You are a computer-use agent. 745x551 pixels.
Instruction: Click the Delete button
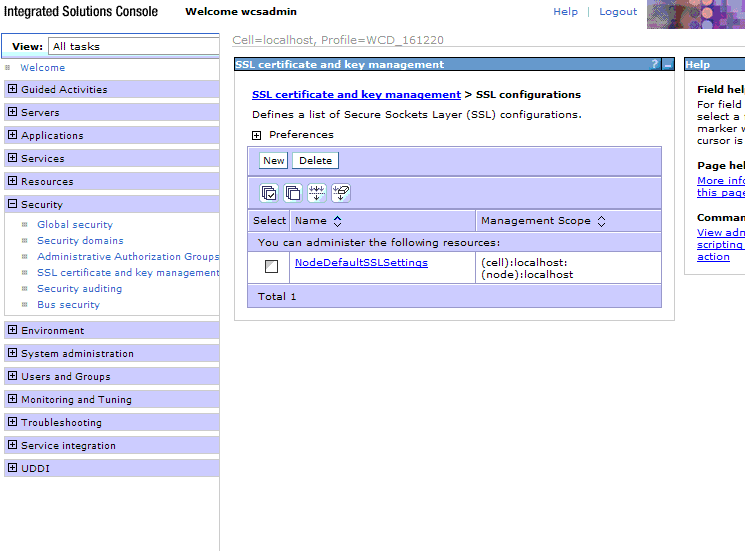(x=315, y=161)
